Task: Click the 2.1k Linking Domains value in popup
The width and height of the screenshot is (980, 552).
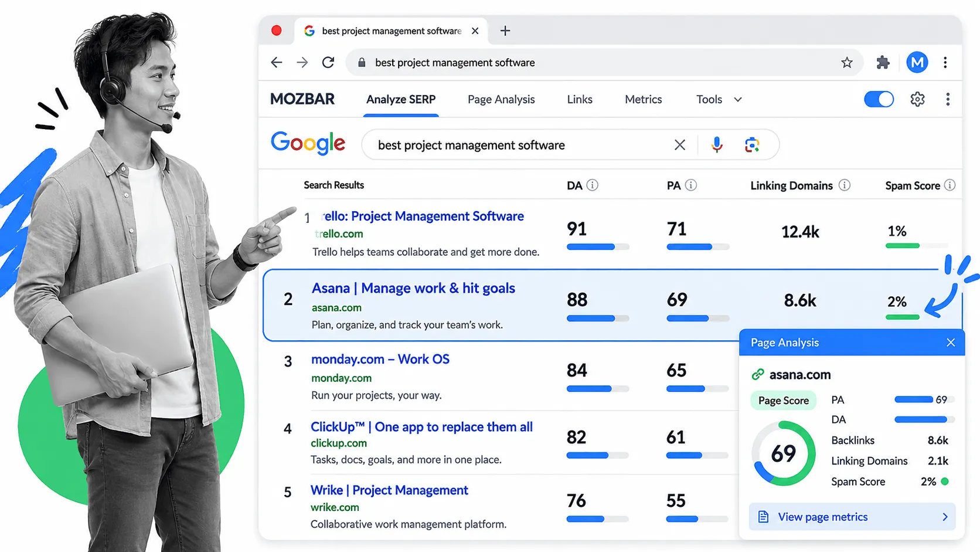Action: pos(938,461)
